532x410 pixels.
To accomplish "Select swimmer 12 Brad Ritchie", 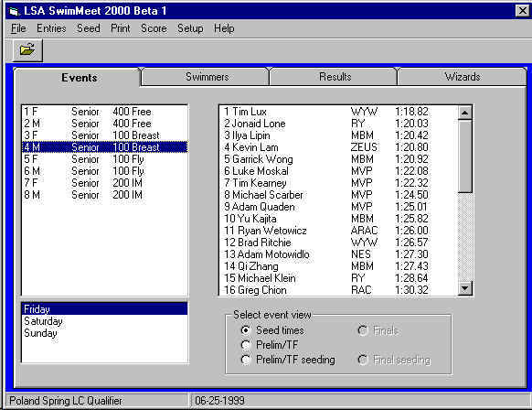I will [x=338, y=243].
